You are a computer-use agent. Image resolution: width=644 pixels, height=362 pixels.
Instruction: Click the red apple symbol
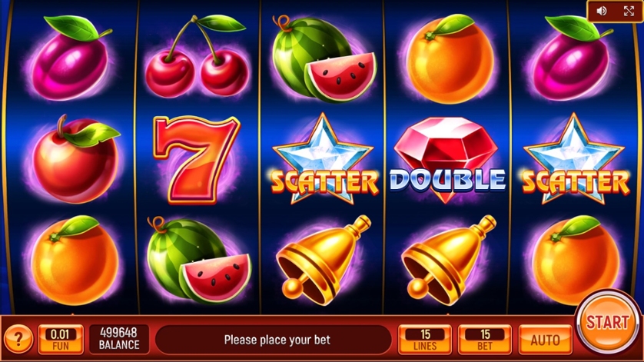(75, 159)
